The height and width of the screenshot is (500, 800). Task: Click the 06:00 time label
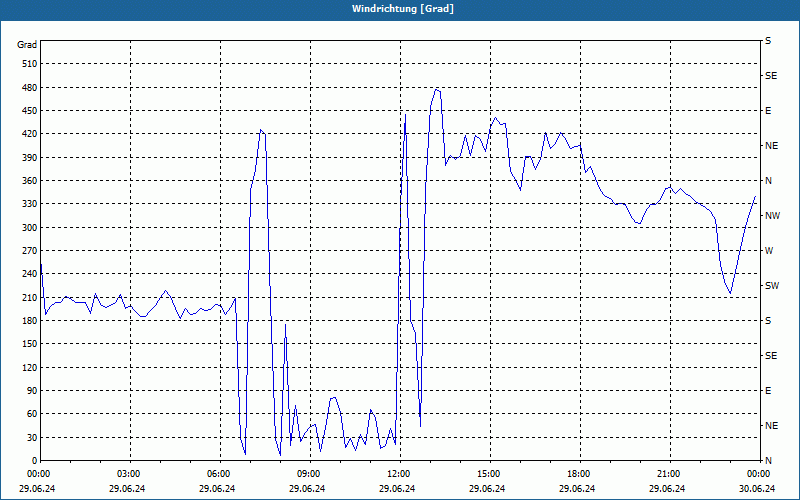click(x=217, y=474)
